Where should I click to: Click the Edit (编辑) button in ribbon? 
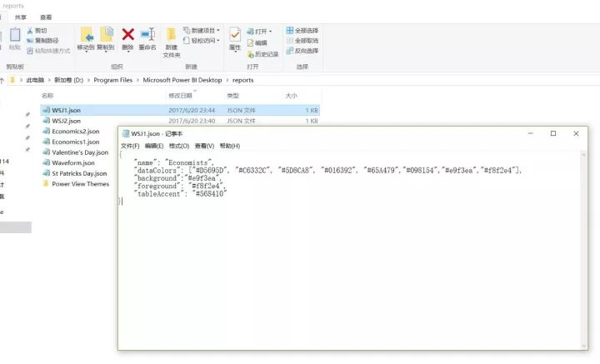point(257,42)
